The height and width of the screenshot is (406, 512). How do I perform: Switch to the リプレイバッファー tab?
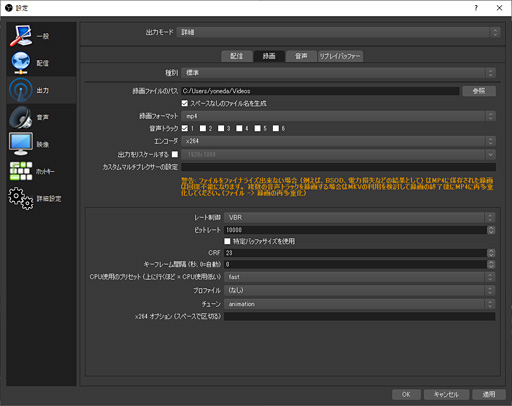340,56
